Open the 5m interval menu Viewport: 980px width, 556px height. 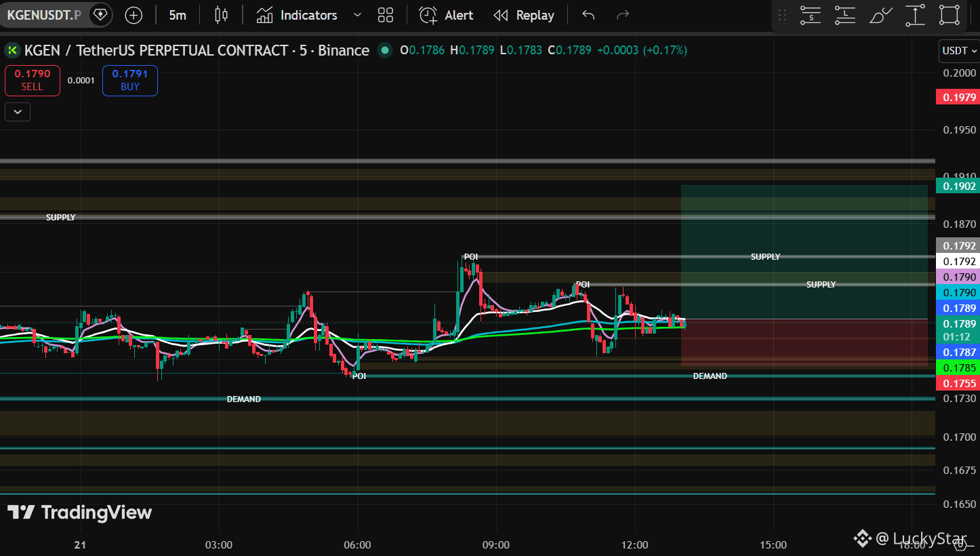(178, 15)
